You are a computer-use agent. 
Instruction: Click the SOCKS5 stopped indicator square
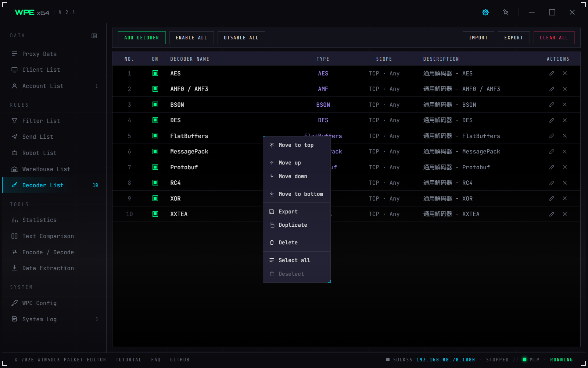click(x=388, y=359)
